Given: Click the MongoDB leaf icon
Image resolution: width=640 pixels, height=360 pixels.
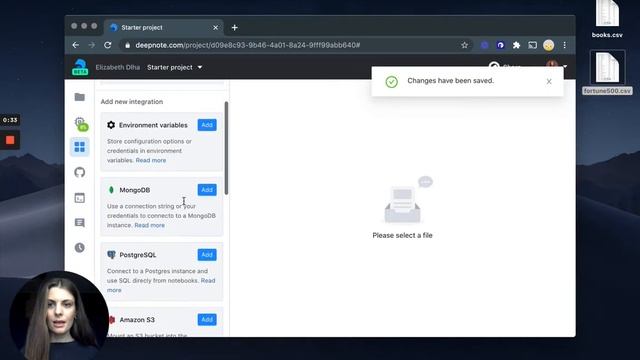Looking at the screenshot, I should (x=111, y=190).
